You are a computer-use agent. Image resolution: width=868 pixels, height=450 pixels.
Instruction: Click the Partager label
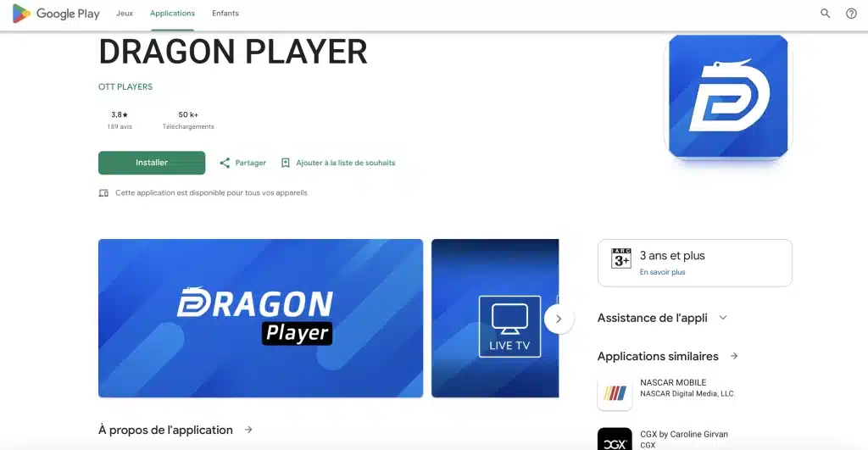pos(251,163)
